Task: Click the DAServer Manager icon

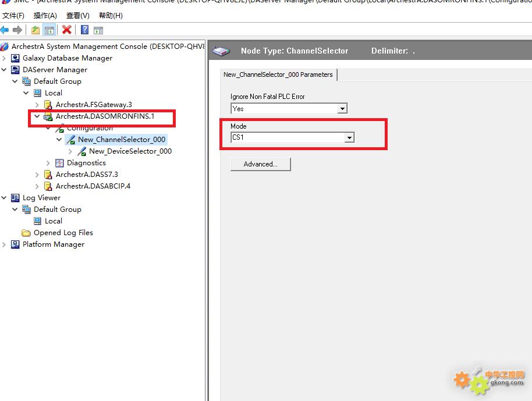Action: tap(15, 70)
